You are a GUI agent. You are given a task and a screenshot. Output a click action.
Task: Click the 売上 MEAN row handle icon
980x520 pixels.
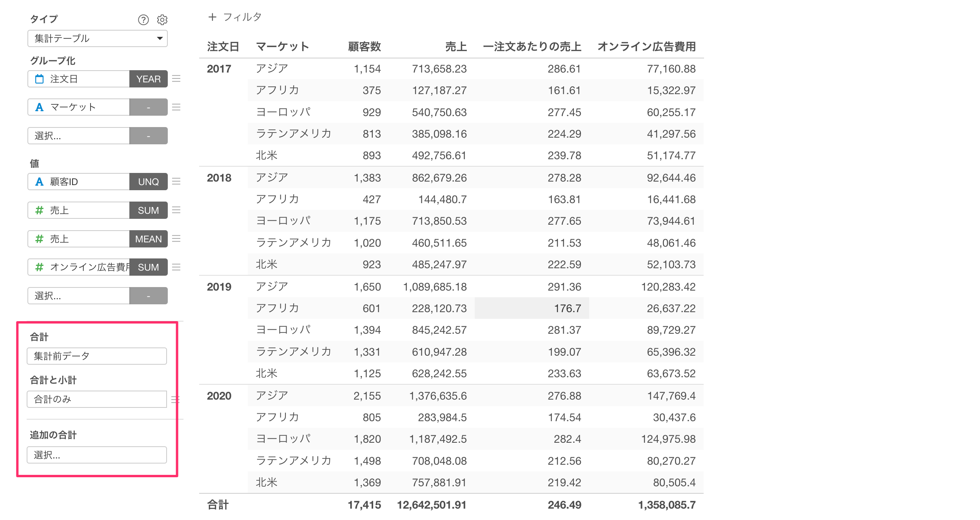[176, 238]
